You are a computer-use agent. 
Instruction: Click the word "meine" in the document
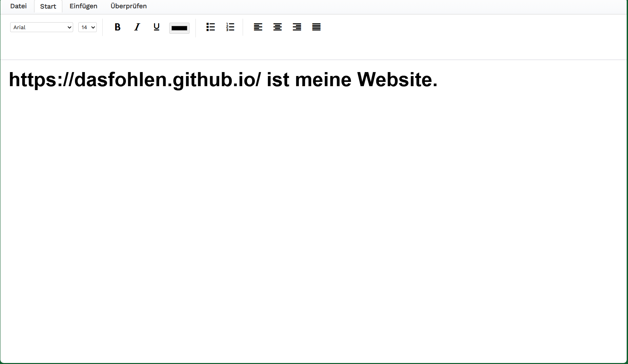[x=323, y=80]
